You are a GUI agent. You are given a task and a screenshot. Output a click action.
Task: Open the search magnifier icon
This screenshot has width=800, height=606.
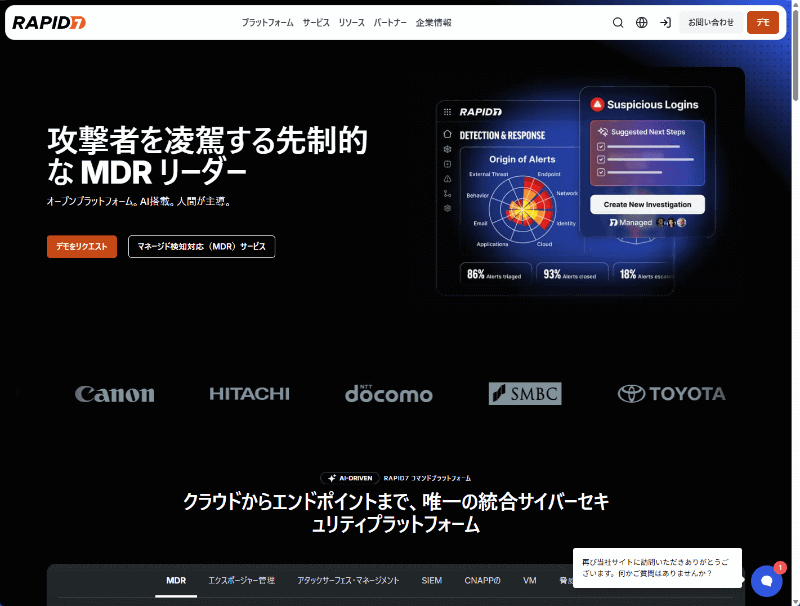pos(618,22)
